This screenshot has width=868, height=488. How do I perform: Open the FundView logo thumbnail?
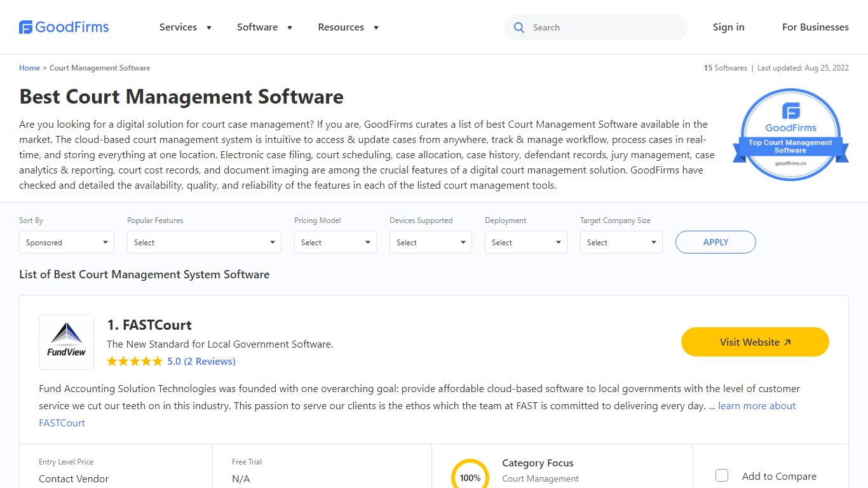(66, 342)
